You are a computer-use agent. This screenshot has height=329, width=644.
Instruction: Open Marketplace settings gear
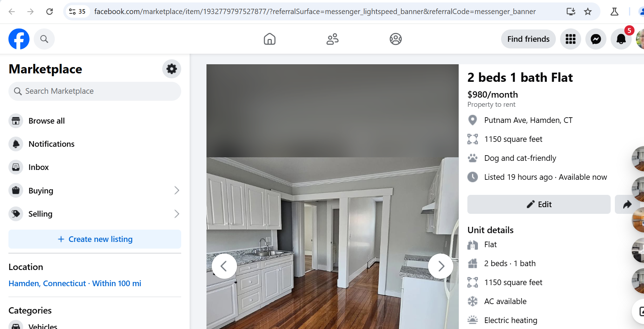click(x=172, y=69)
